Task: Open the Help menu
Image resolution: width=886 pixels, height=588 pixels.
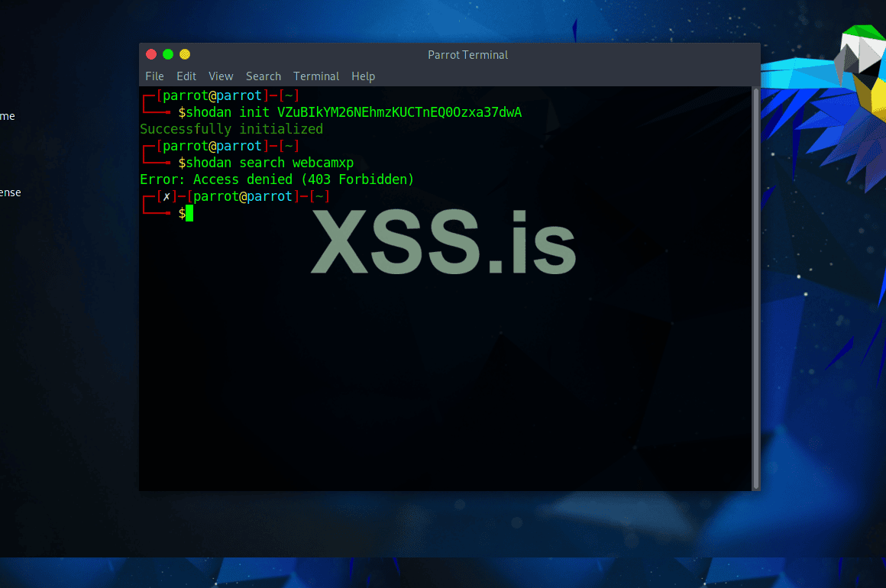Action: 363,76
